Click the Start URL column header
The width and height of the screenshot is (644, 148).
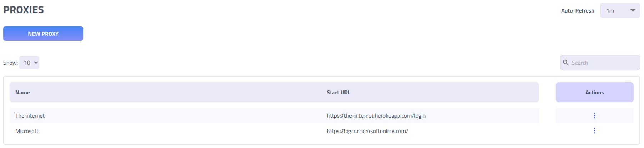[x=338, y=93]
